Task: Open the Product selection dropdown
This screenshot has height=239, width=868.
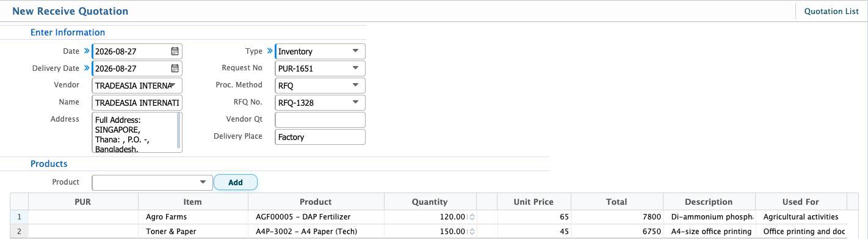Action: coord(203,182)
